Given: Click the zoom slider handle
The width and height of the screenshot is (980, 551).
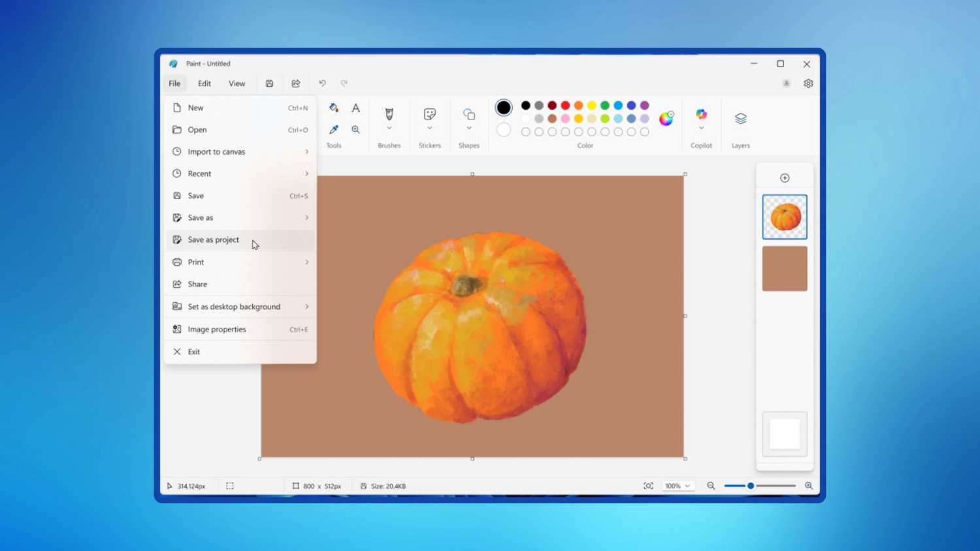Looking at the screenshot, I should [x=751, y=486].
